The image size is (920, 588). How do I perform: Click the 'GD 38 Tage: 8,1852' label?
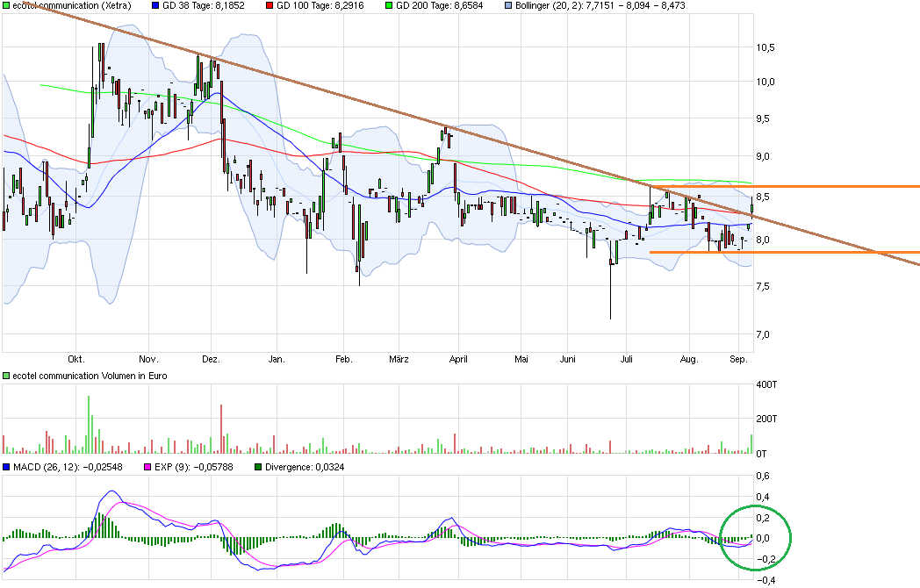[203, 5]
